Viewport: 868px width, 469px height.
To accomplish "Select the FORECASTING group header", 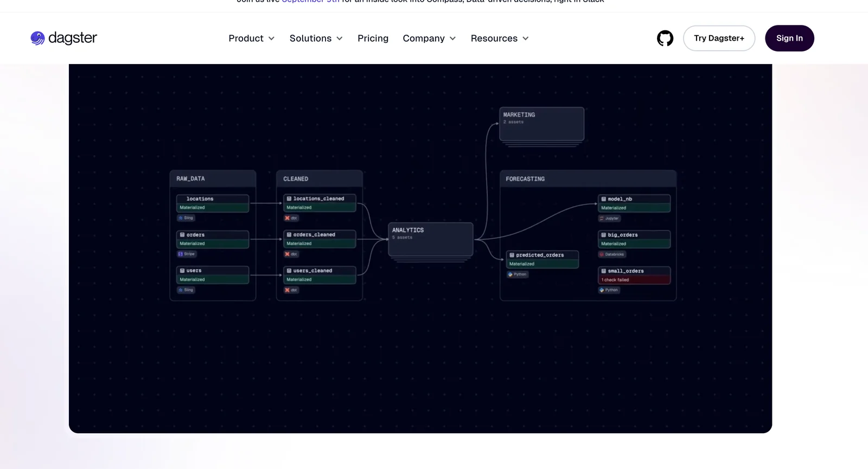I will pyautogui.click(x=588, y=178).
